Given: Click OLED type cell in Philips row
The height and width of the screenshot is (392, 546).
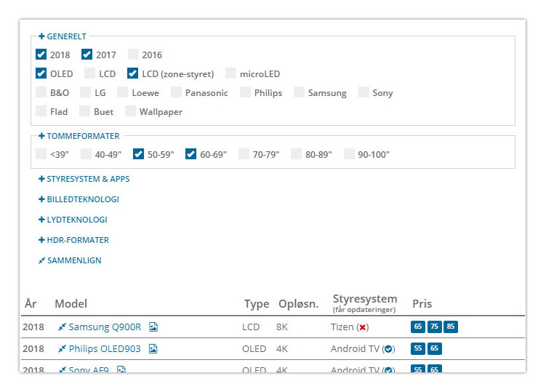Looking at the screenshot, I should pyautogui.click(x=254, y=348).
